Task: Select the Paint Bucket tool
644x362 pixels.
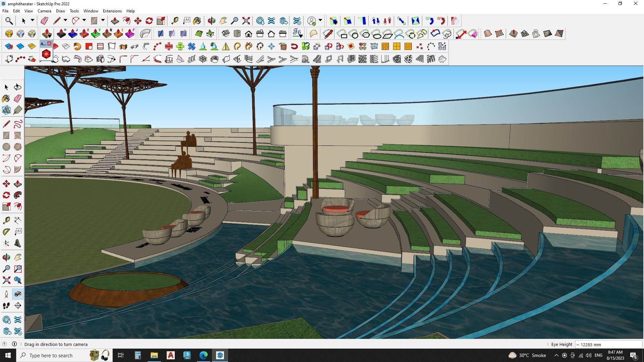Action: pos(6,98)
